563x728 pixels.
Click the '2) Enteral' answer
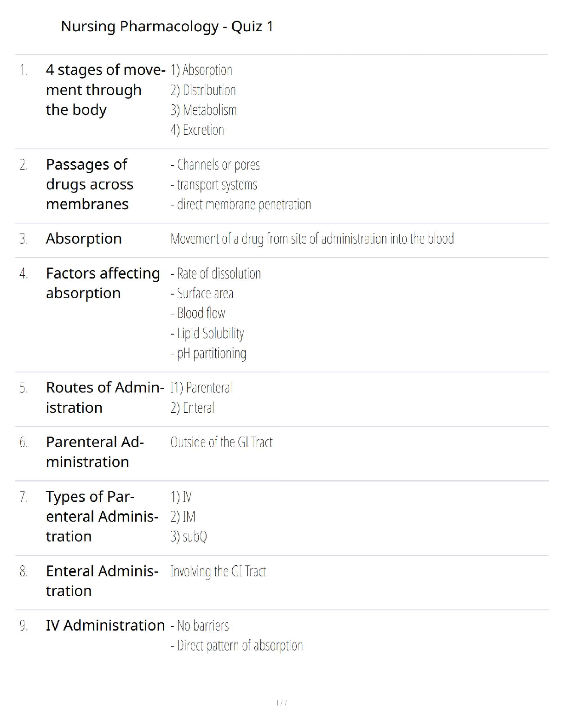192,408
